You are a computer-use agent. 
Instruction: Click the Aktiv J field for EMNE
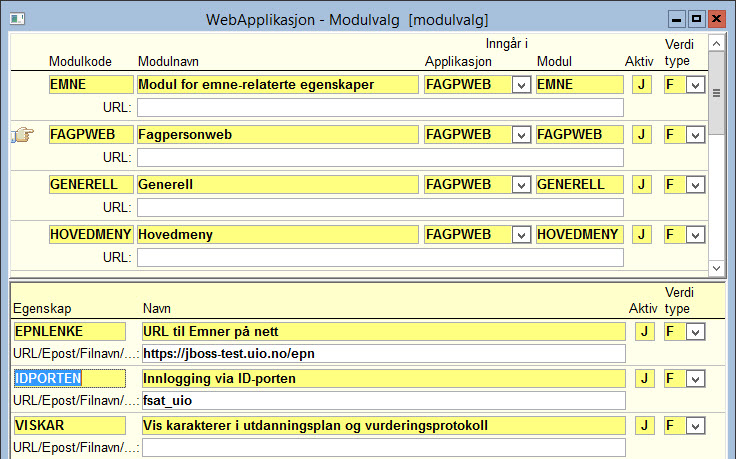pos(642,84)
